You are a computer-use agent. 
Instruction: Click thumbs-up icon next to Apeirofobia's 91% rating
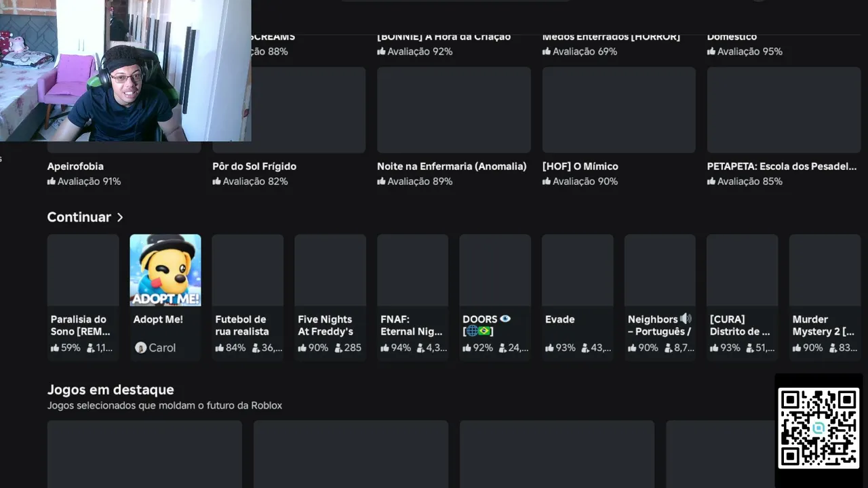click(52, 182)
